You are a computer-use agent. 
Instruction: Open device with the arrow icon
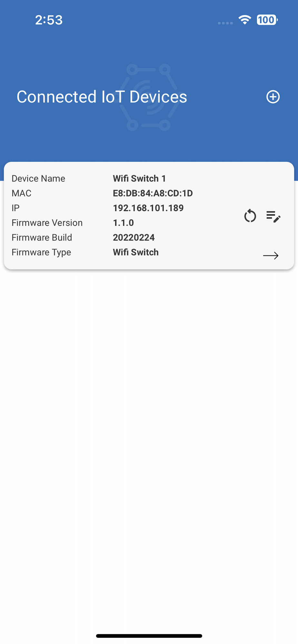[x=271, y=256]
